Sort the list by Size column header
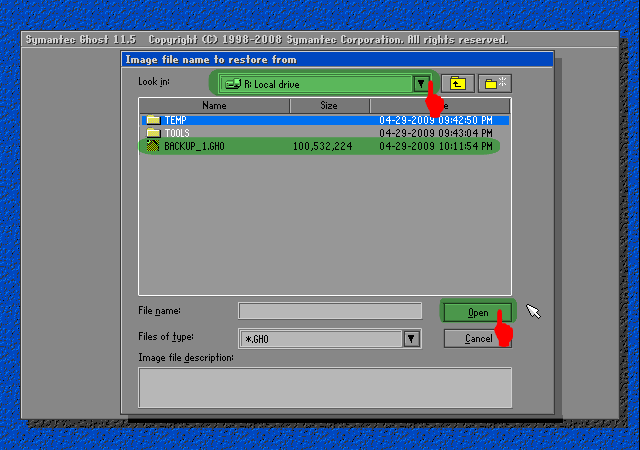Screen dimensions: 640x450 (x=329, y=106)
